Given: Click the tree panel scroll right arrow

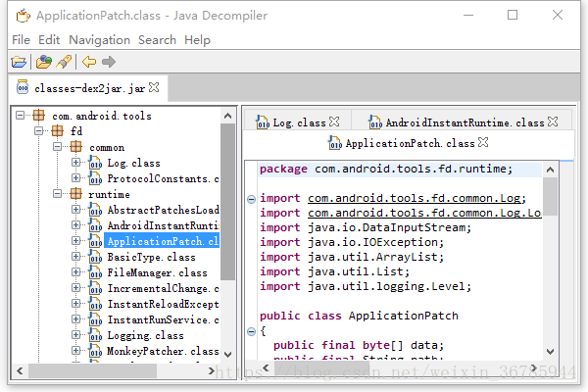Looking at the screenshot, I should click(x=212, y=371).
